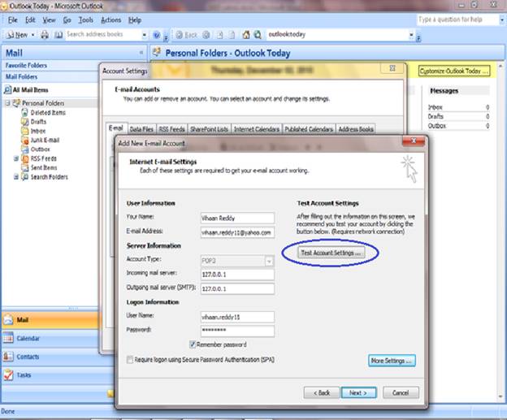The width and height of the screenshot is (507, 420).
Task: Close the Add New E-mail Account dialog
Action: (x=414, y=141)
